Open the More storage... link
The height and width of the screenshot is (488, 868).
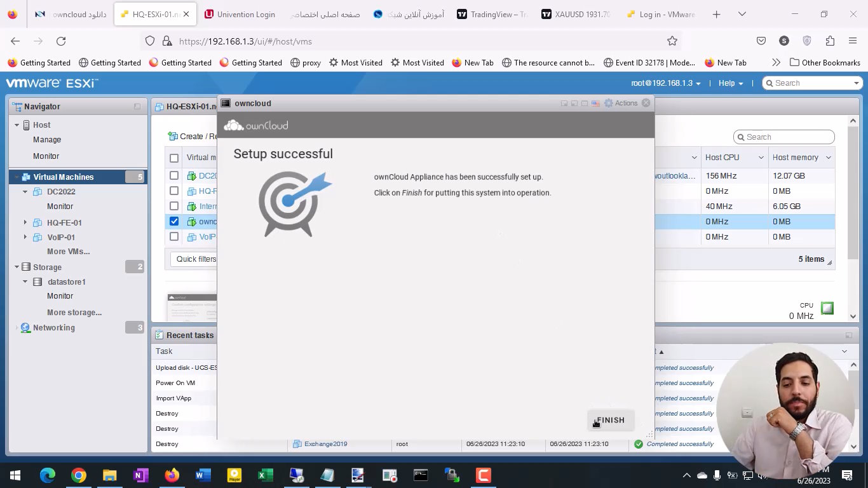coord(74,313)
